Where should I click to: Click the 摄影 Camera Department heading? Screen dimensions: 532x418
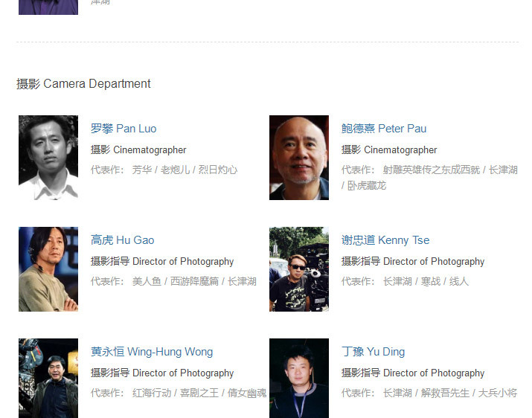pos(83,83)
